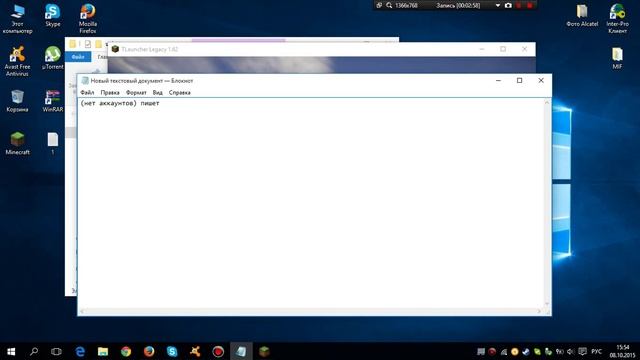Open the Windows Start menu
Viewport: 640px width, 360px height.
[11, 351]
